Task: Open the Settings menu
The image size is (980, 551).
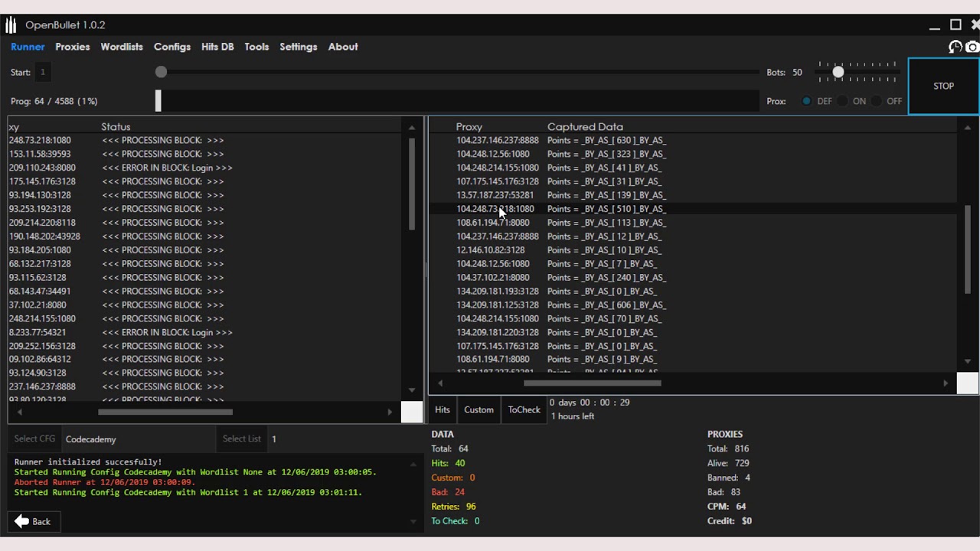Action: coord(299,47)
